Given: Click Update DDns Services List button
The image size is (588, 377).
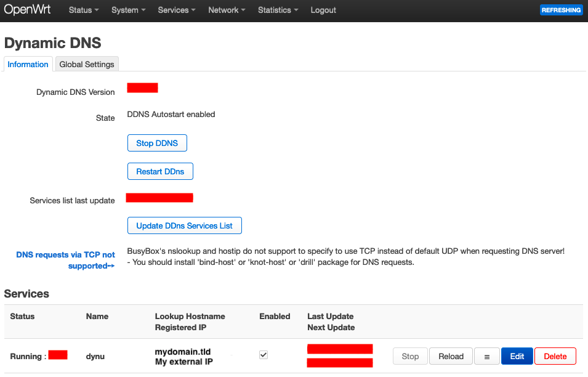Looking at the screenshot, I should pyautogui.click(x=185, y=225).
